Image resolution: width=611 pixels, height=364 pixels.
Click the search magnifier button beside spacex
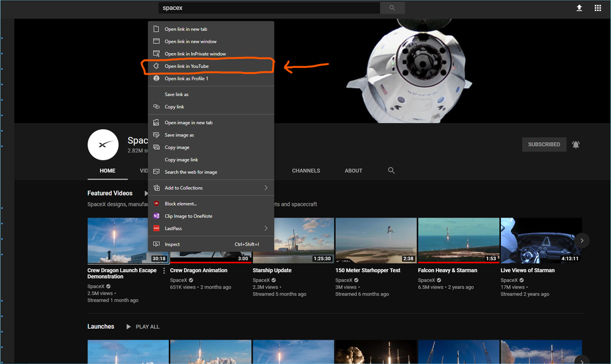[x=392, y=8]
